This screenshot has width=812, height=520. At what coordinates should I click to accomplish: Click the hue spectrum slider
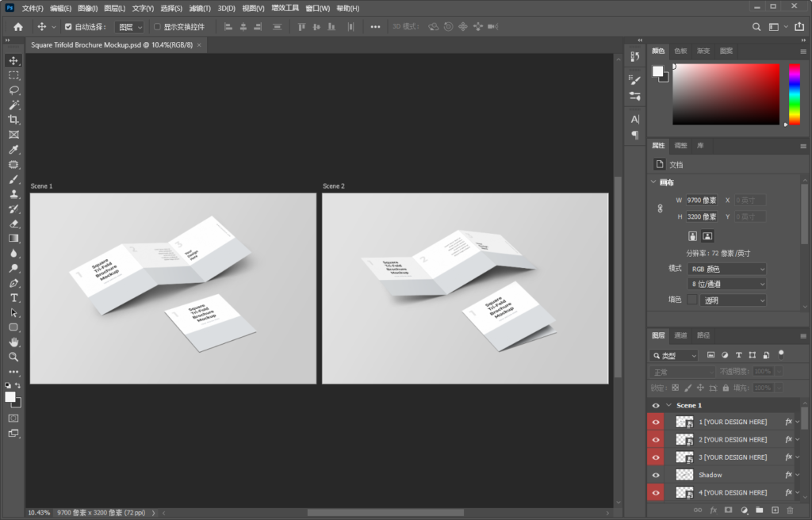pyautogui.click(x=795, y=94)
